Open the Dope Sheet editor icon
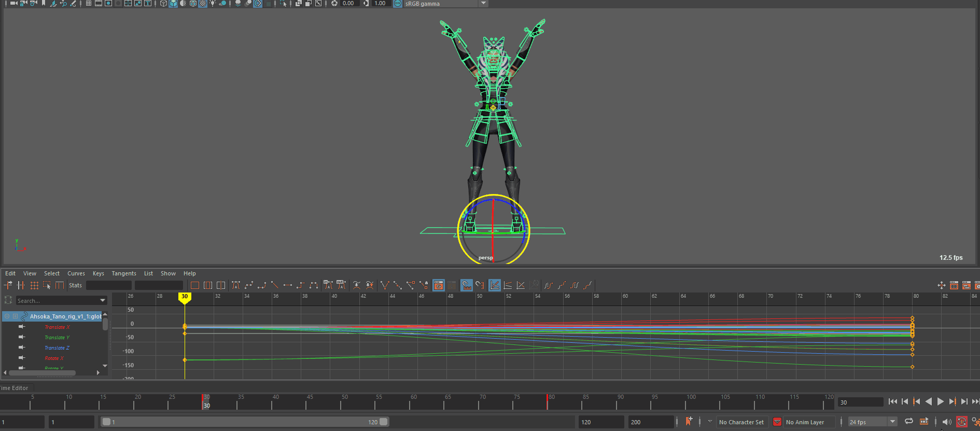Viewport: 980px width, 431px height. coord(954,285)
